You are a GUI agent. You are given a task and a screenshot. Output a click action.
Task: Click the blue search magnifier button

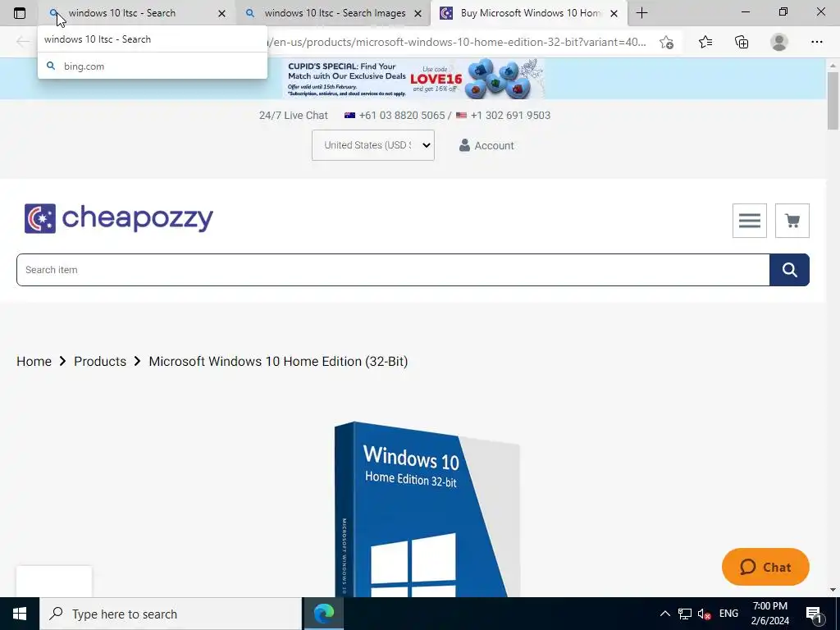pyautogui.click(x=790, y=269)
